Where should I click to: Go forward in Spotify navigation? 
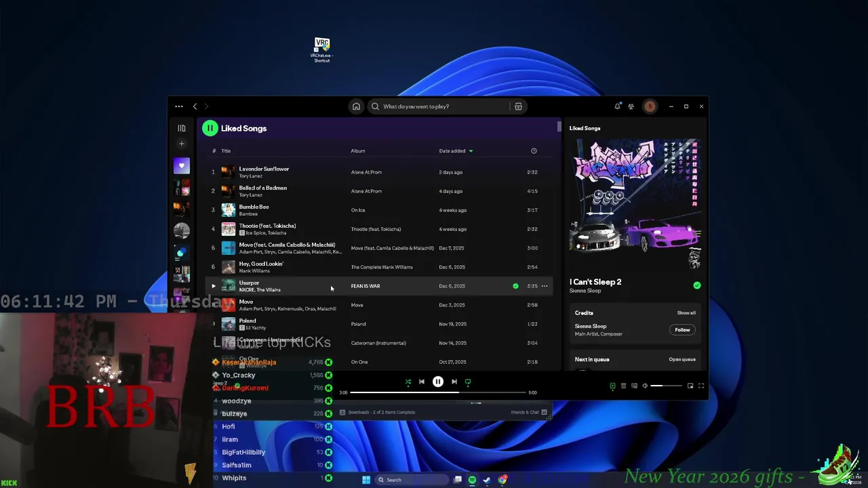[207, 106]
